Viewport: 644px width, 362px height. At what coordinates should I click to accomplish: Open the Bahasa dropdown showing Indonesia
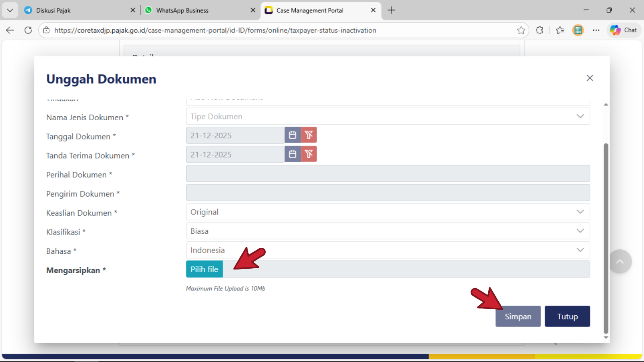pos(388,250)
